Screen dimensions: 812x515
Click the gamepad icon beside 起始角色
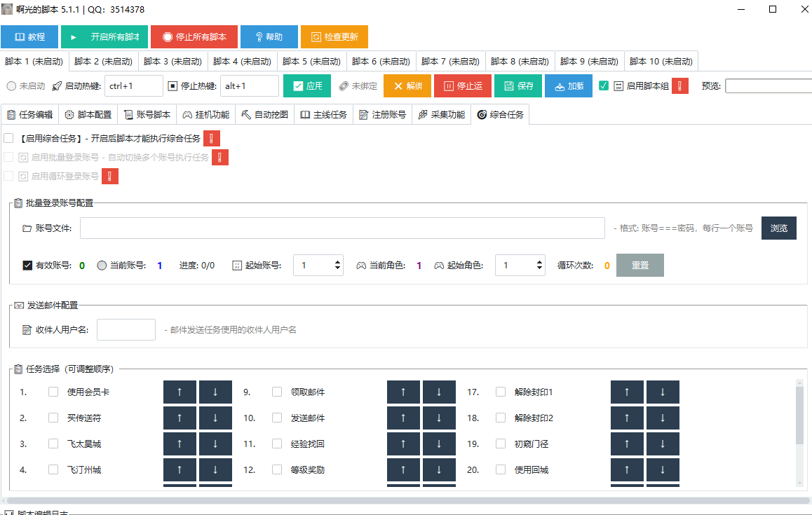439,266
